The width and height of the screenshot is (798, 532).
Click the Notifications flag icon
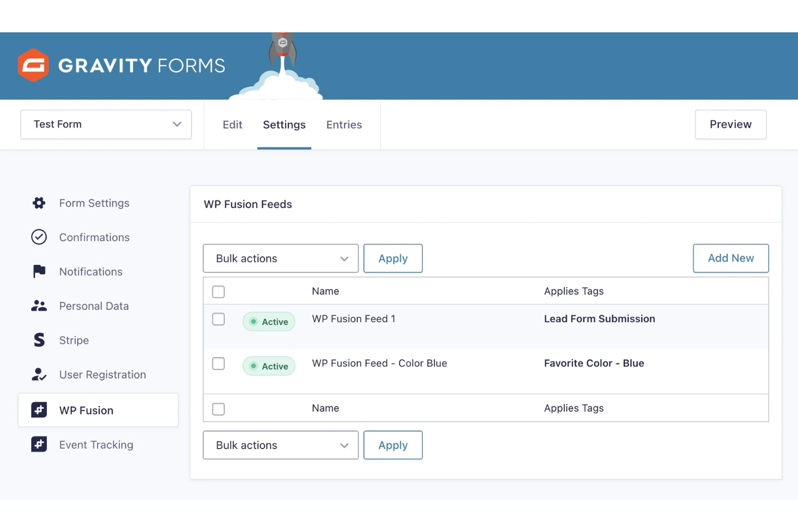39,271
